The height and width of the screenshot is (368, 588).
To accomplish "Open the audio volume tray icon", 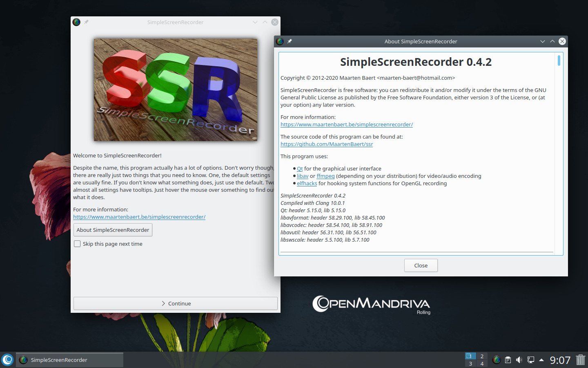I will tap(519, 360).
